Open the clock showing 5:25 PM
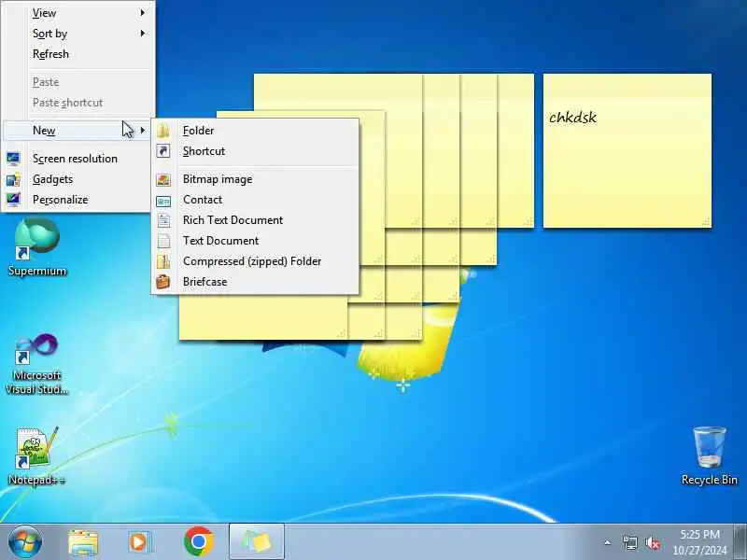 699,542
